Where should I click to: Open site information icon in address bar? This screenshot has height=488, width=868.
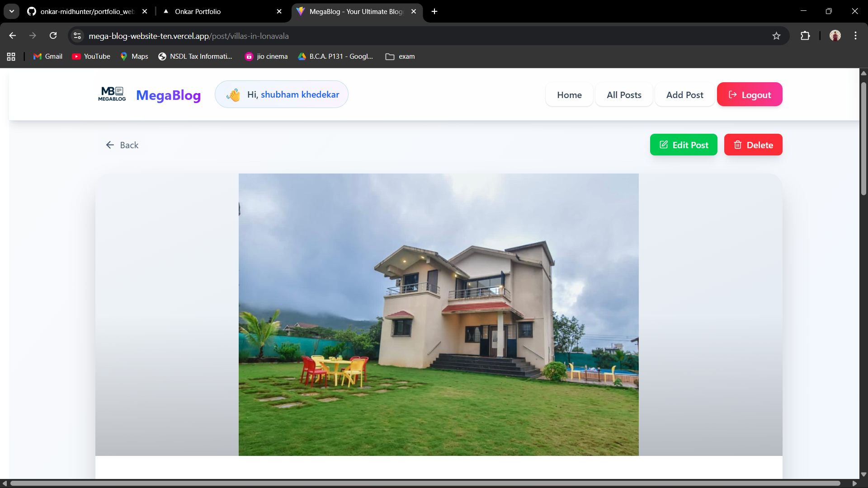77,36
